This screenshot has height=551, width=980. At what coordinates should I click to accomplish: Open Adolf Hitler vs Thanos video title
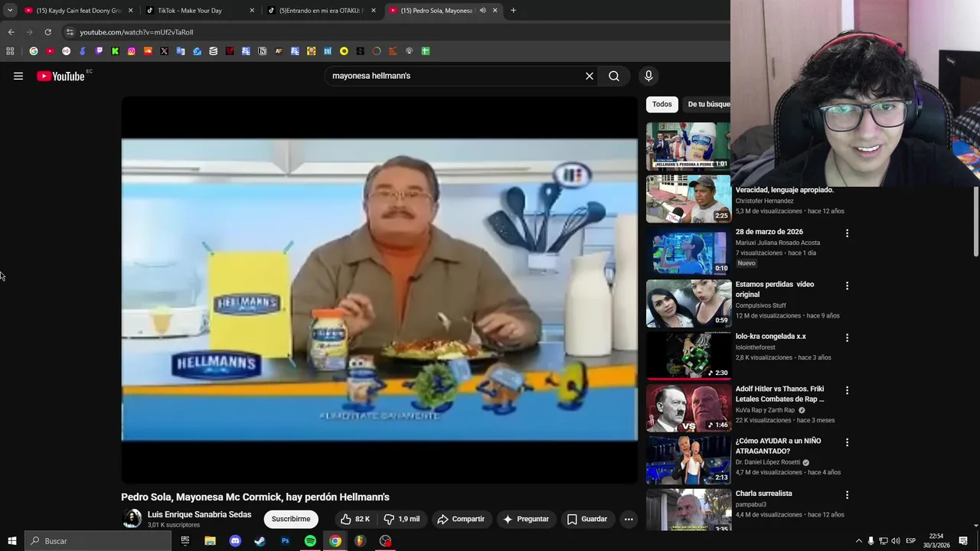(x=779, y=394)
